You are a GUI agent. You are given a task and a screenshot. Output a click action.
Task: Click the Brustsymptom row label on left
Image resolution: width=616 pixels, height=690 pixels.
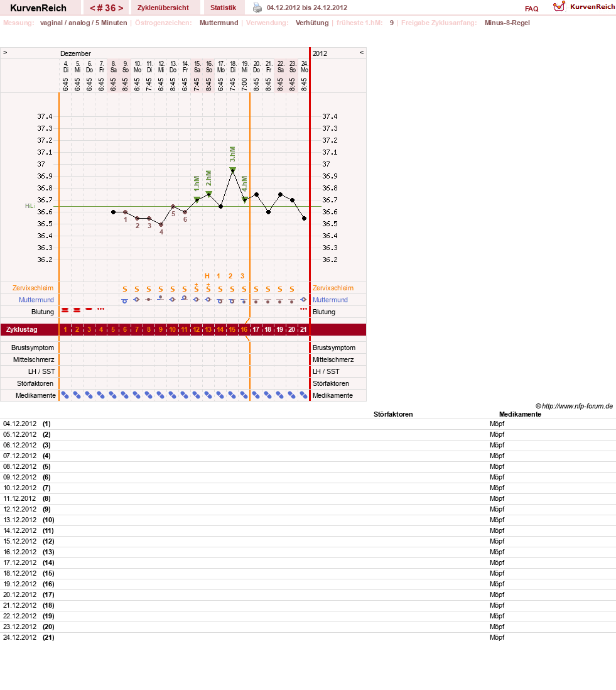[x=33, y=348]
